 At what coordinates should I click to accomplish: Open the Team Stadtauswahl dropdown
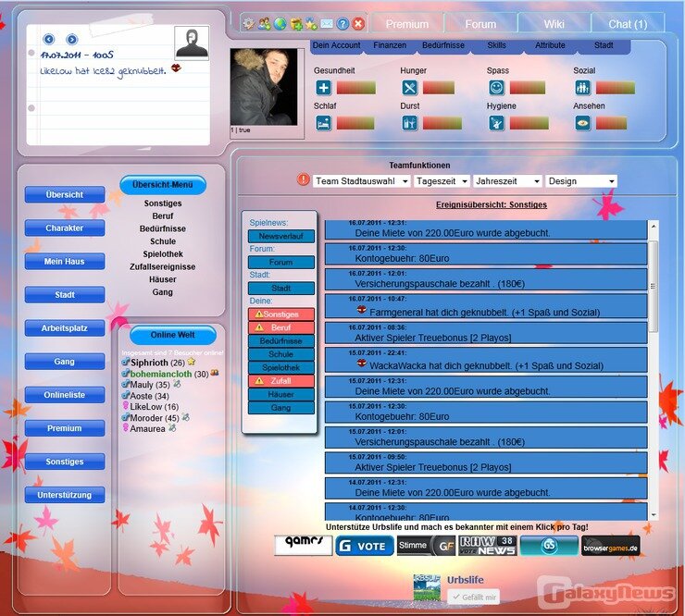(361, 181)
